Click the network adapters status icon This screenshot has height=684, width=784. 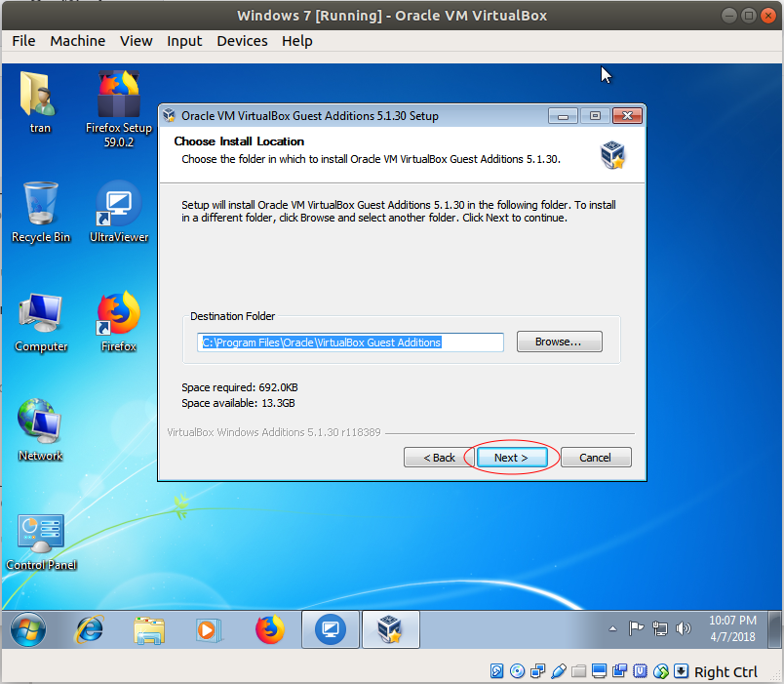coord(538,671)
